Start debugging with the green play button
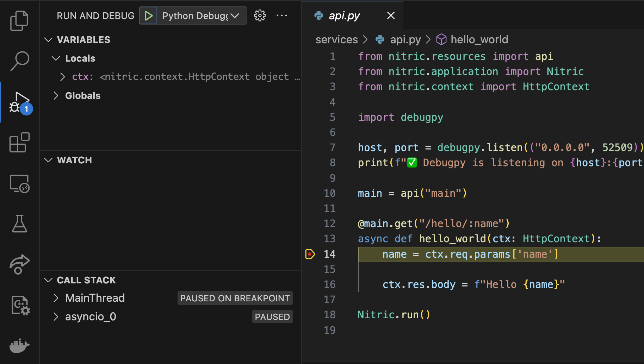The width and height of the screenshot is (644, 364). [x=148, y=16]
